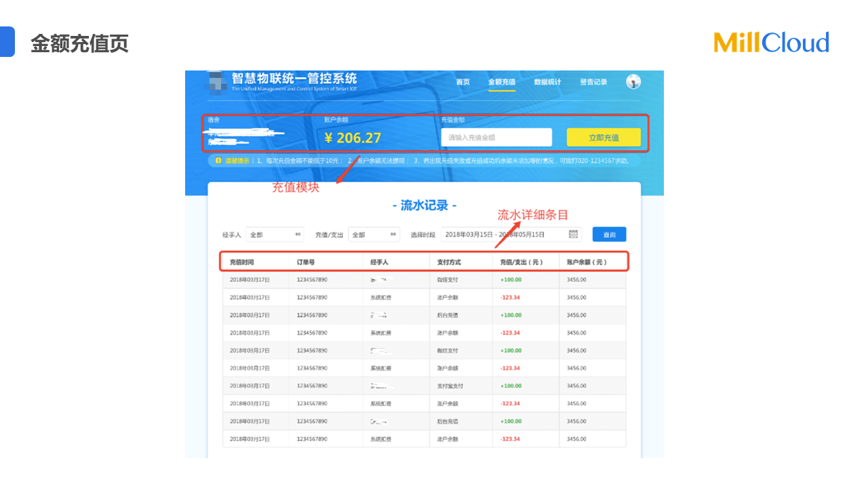Expand the 充值/支出 filter dropdown
The height and width of the screenshot is (488, 868).
(374, 235)
